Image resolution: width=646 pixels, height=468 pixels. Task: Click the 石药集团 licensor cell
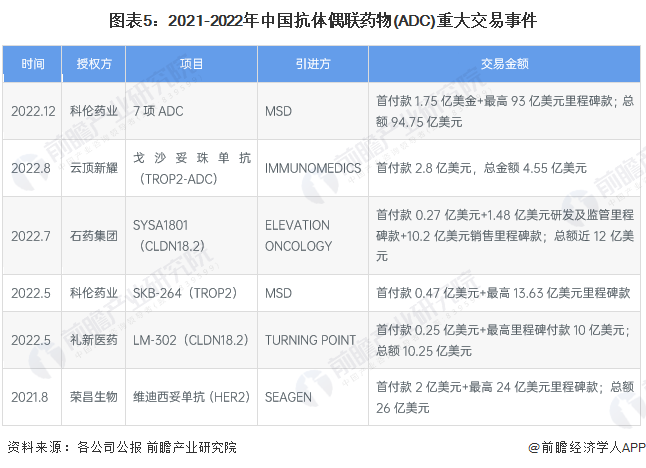[94, 236]
